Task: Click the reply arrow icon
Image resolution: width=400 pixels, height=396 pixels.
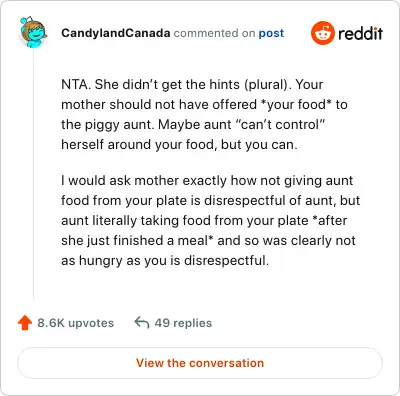Action: (x=142, y=323)
